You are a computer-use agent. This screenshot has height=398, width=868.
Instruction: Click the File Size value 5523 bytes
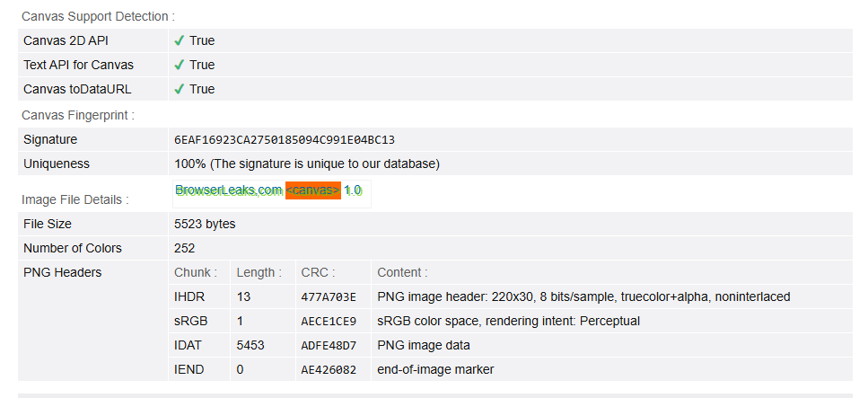(205, 224)
